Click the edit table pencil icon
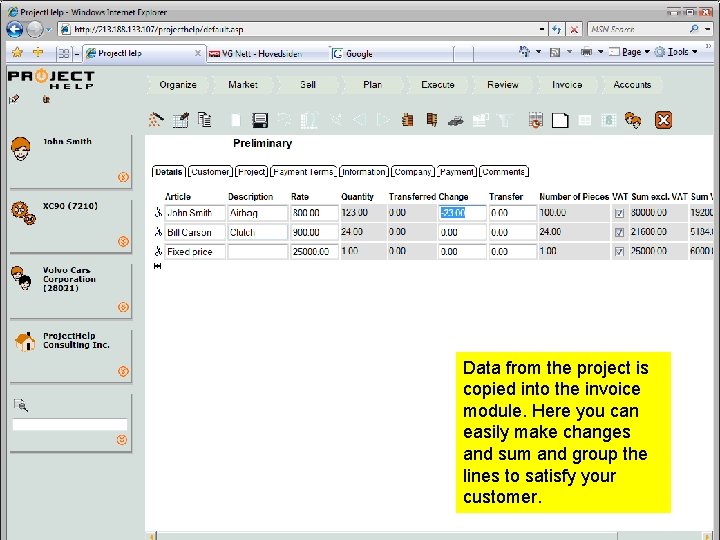This screenshot has width=720, height=540. 180,120
